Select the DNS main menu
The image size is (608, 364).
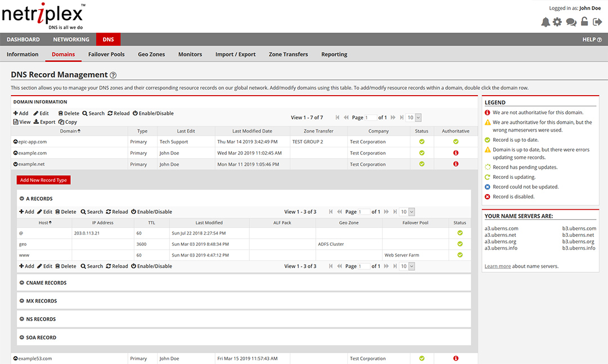pos(108,39)
